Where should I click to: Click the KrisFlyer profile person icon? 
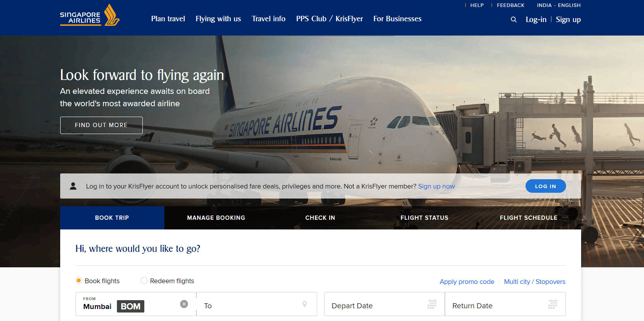(x=73, y=186)
